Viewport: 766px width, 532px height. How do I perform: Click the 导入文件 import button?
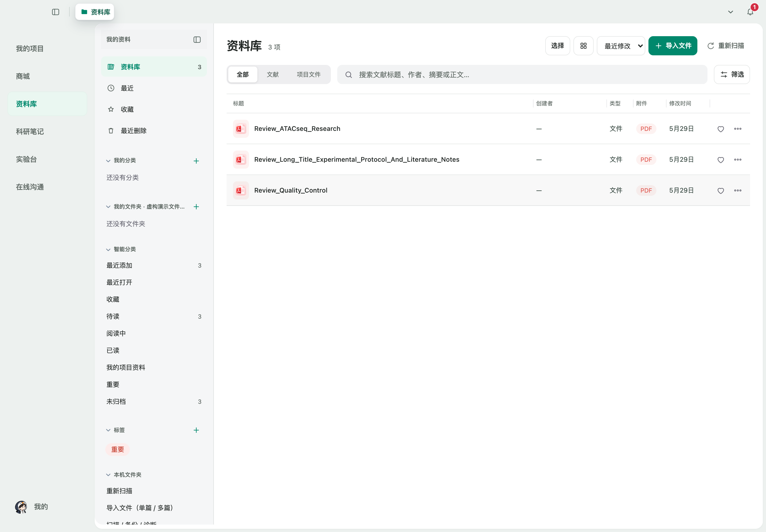[x=673, y=46]
